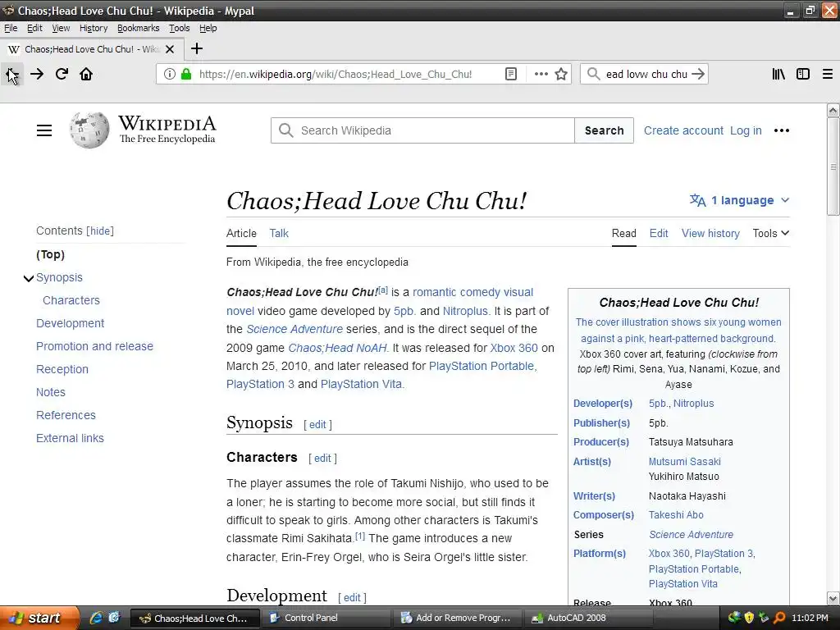840x630 pixels.
Task: Open the Science Adventure link in intro paragraph
Action: click(x=294, y=329)
